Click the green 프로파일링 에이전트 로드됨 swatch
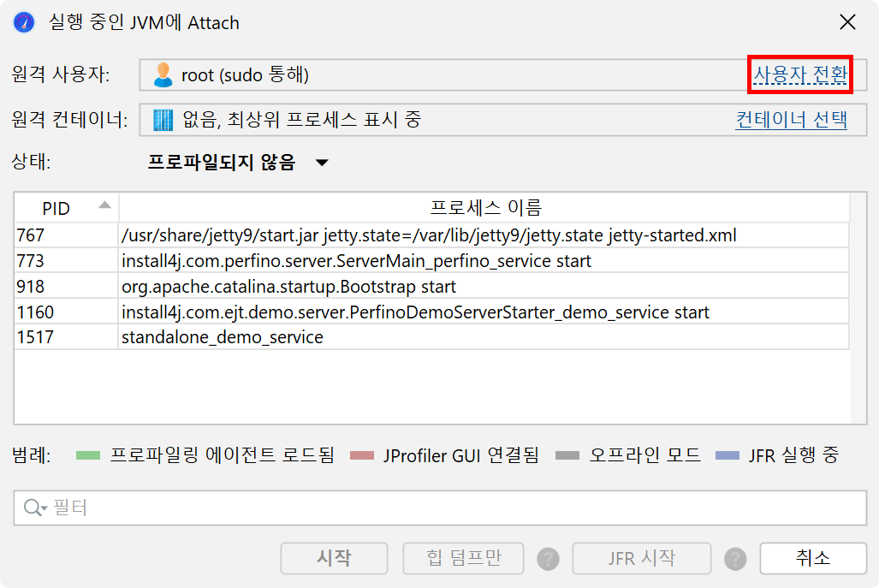Screen dimensions: 879x588 (x=88, y=455)
